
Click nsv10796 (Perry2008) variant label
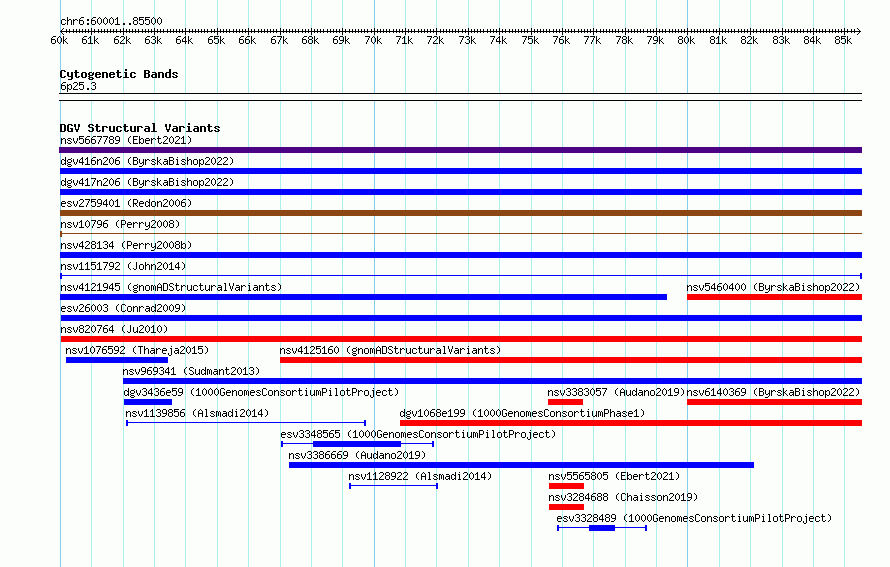point(120,224)
